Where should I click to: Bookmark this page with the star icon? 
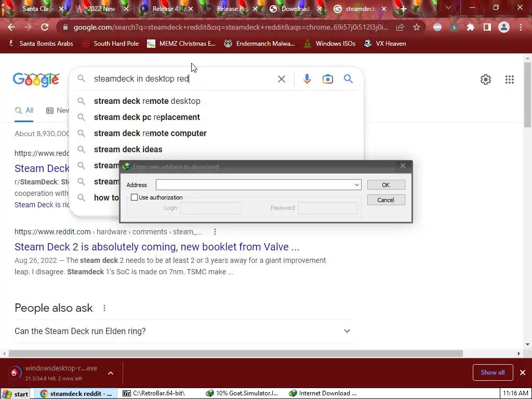click(417, 27)
